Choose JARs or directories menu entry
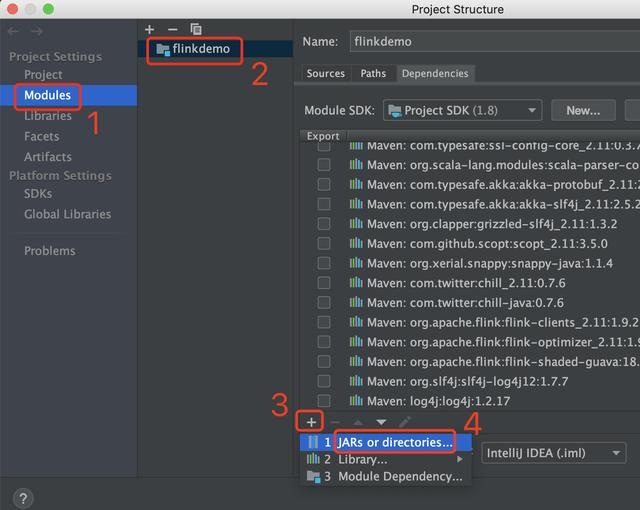The image size is (640, 510). pos(386,442)
